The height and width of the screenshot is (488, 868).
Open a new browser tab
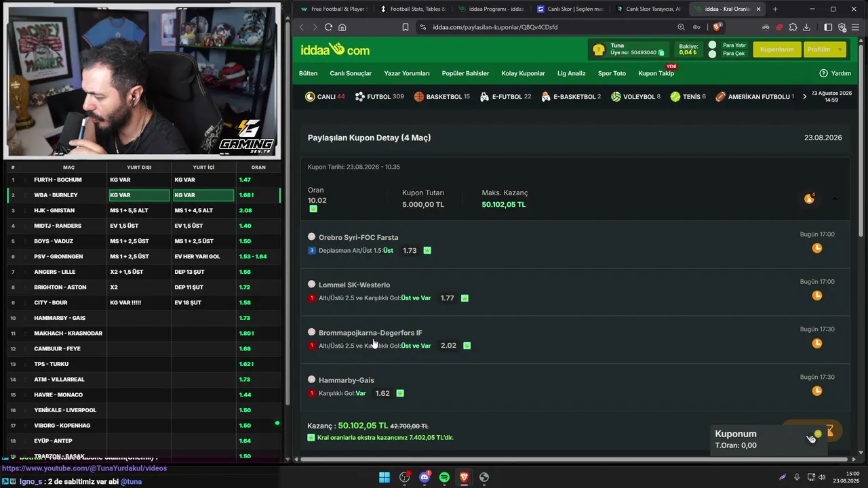pyautogui.click(x=775, y=9)
